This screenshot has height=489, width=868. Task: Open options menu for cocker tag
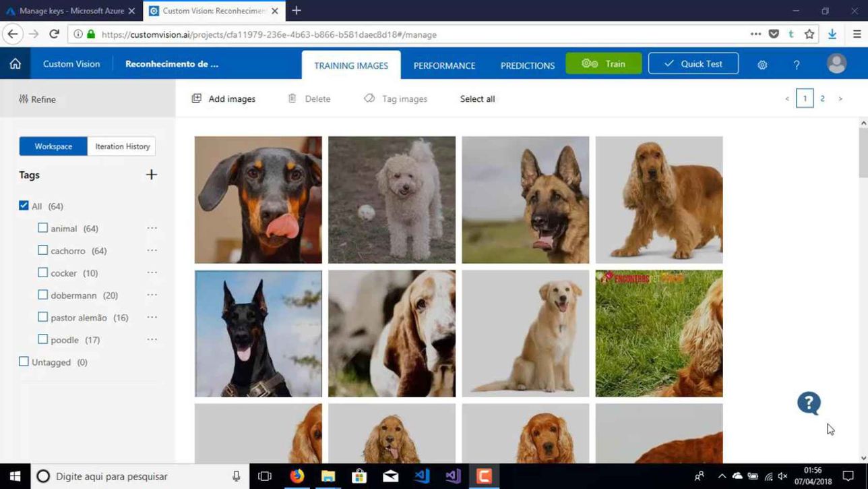pos(152,272)
